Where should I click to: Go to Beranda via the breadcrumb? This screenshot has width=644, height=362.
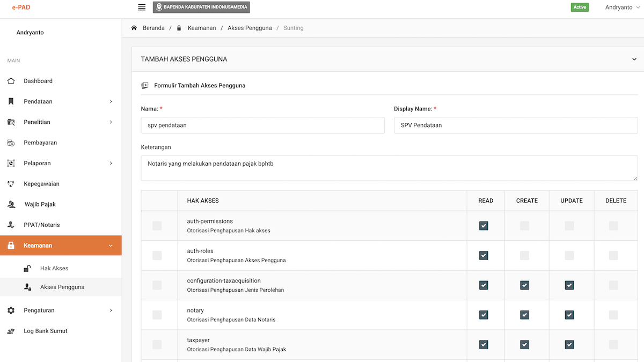point(153,28)
